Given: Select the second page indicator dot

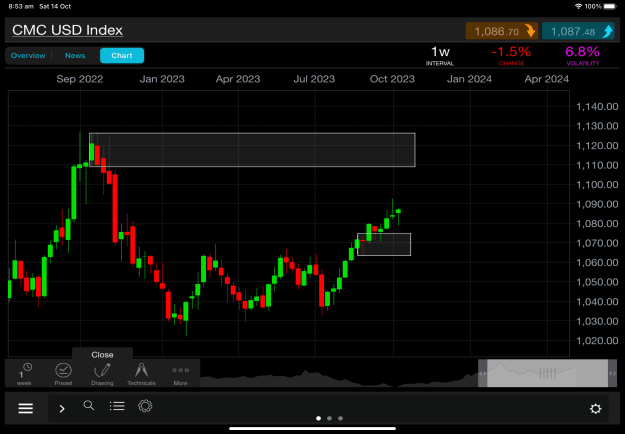Looking at the screenshot, I should pyautogui.click(x=329, y=418).
